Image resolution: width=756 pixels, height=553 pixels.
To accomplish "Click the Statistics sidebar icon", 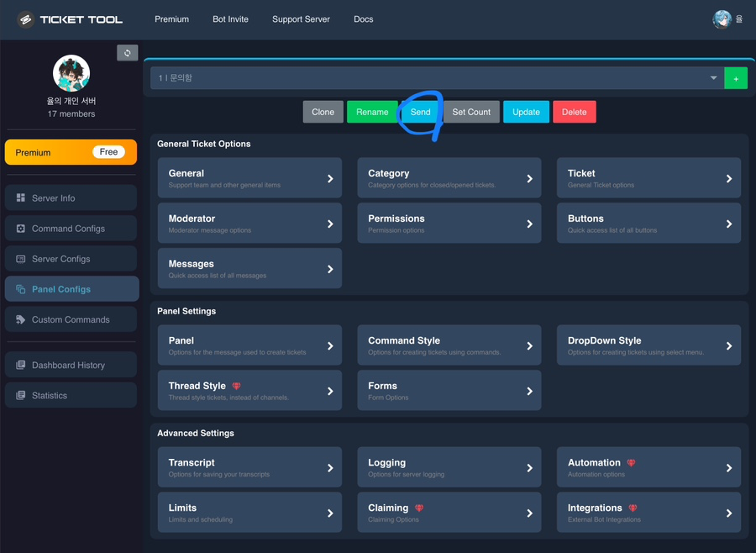I will [21, 395].
